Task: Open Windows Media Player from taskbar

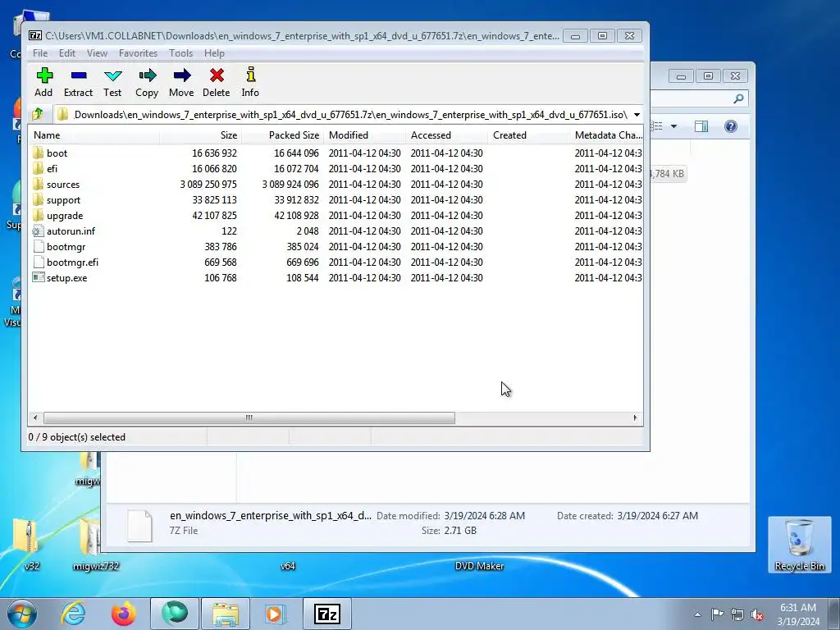Action: [x=276, y=614]
